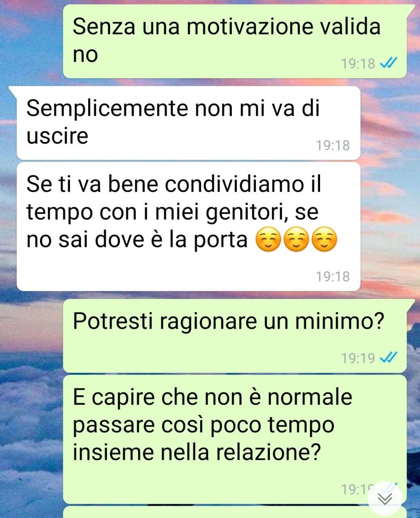Screen dimensions: 420x518
Task: Tap the scroll-to-bottom double chevron button
Action: (385, 499)
